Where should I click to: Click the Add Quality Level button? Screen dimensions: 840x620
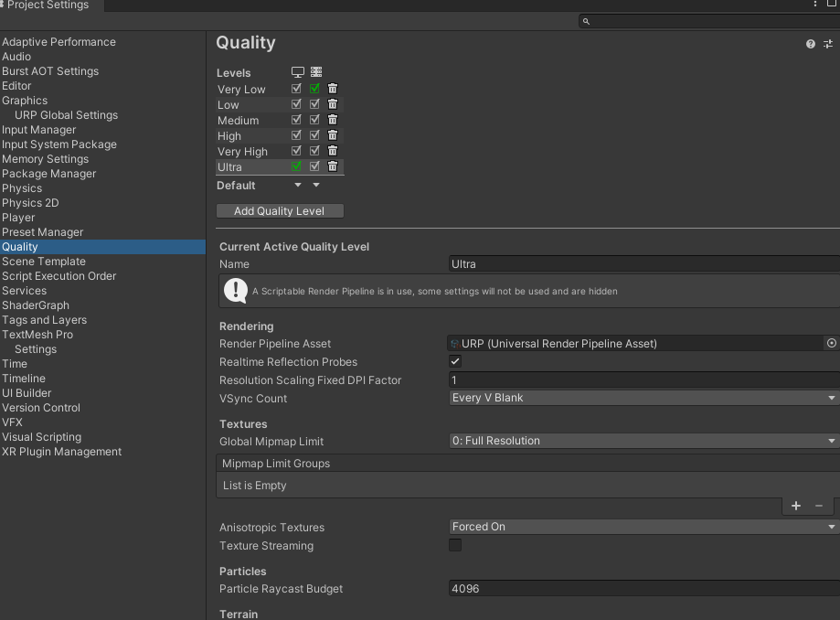(280, 210)
